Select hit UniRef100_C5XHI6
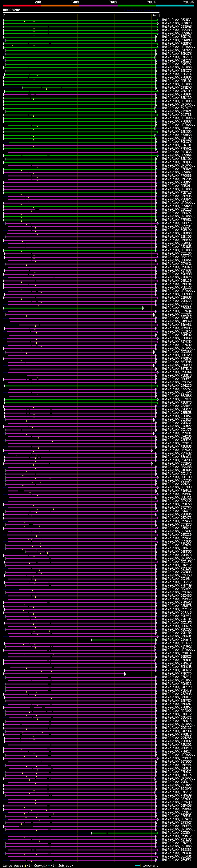Image resolution: width=197 pixels, height=868 pixels. coord(177,318)
